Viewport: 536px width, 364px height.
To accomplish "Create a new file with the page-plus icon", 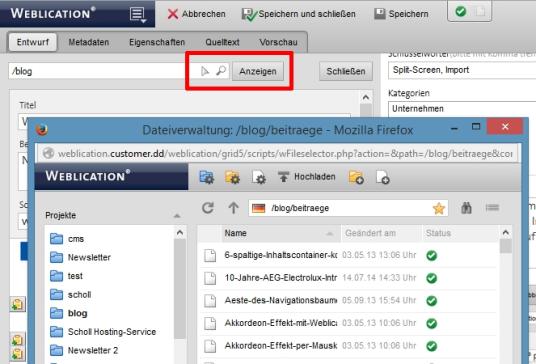I will coord(382,177).
